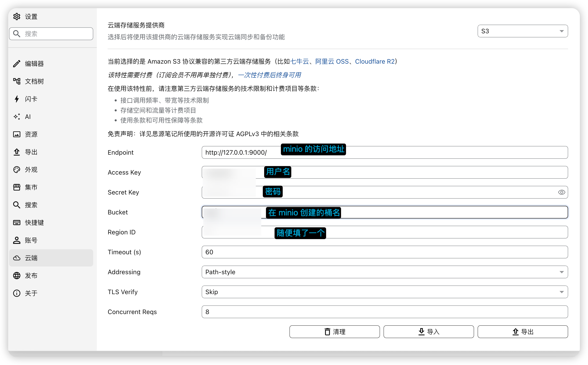Open the About (关于) tab

pyautogui.click(x=31, y=293)
